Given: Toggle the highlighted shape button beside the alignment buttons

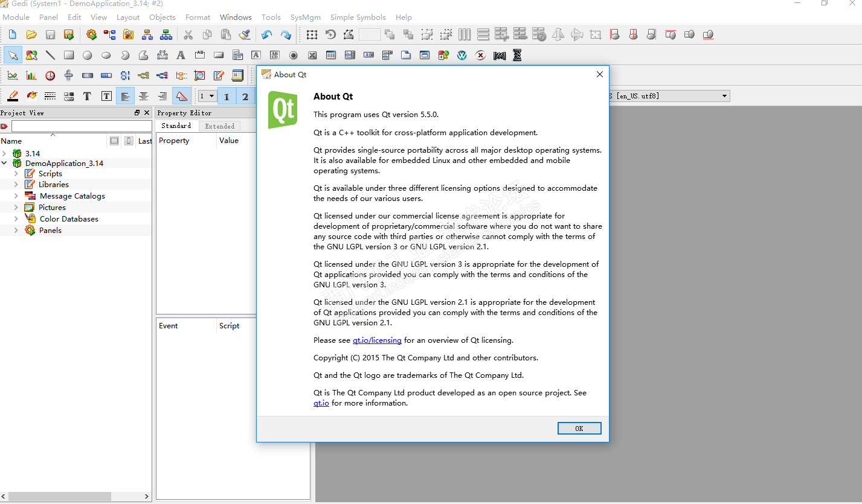Looking at the screenshot, I should (181, 96).
